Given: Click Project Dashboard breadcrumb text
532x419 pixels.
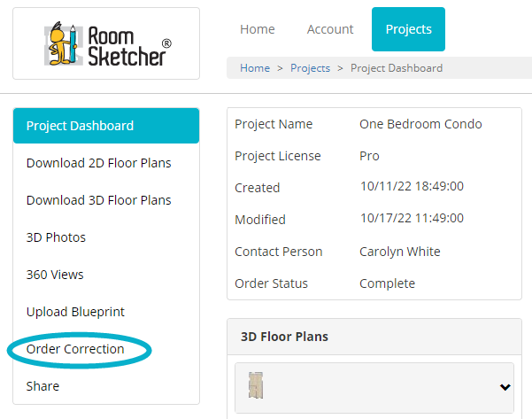Looking at the screenshot, I should (397, 68).
